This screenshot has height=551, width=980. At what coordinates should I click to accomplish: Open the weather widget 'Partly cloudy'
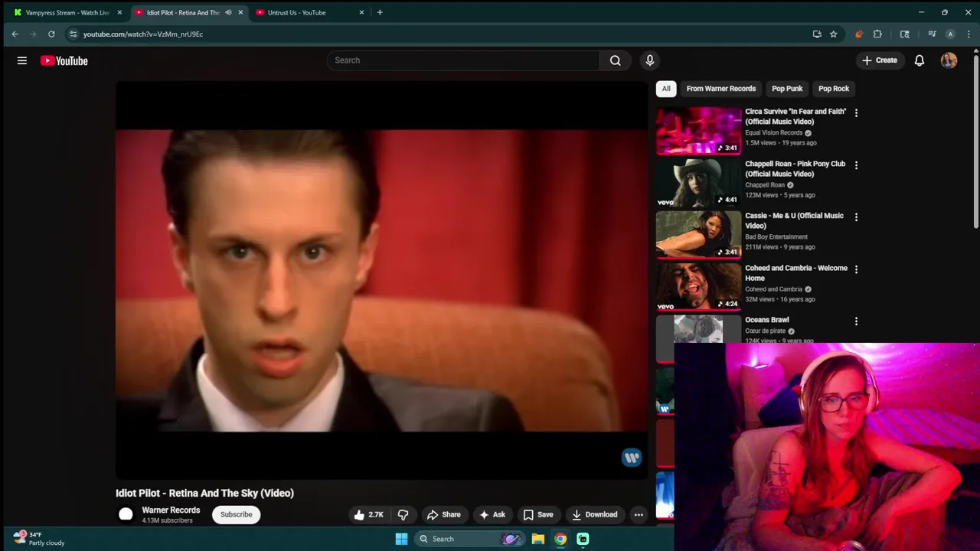point(38,539)
